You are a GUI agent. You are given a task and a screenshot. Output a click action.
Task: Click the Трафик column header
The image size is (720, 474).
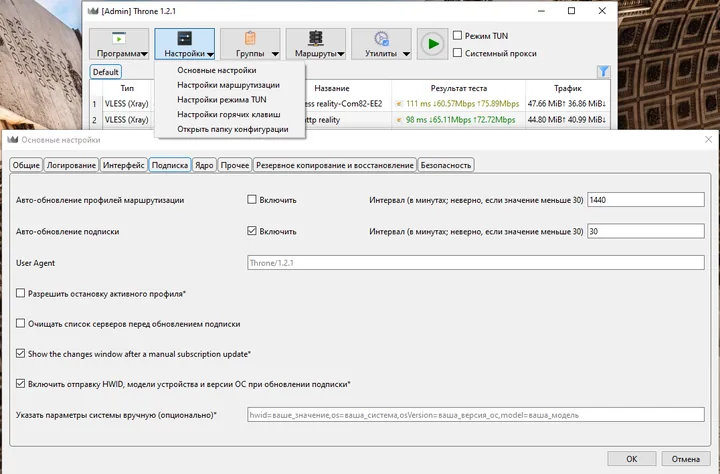[x=568, y=88]
